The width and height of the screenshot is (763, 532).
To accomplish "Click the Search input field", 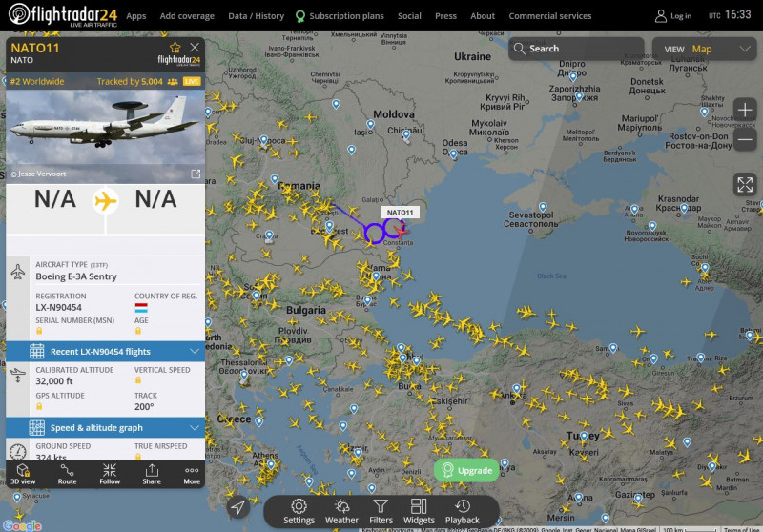I will (576, 49).
